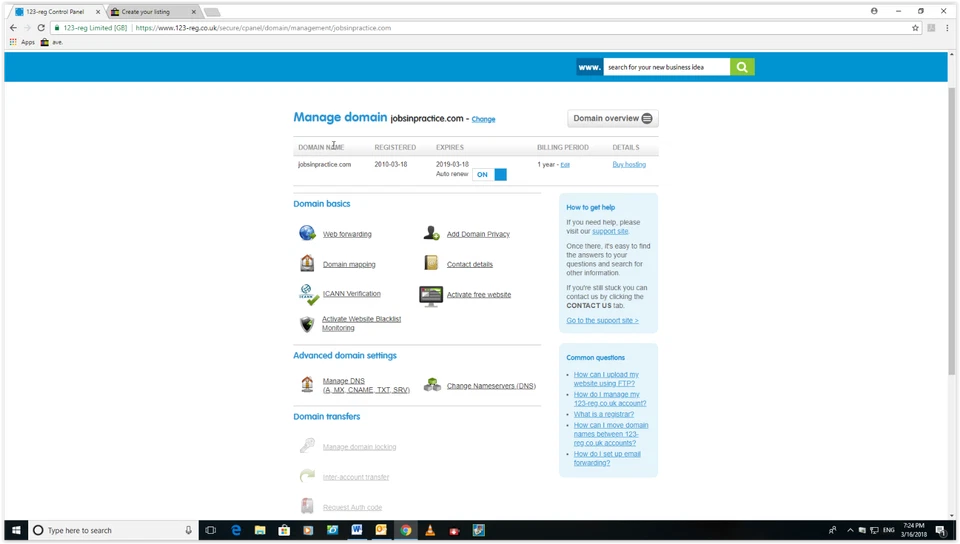Open Domain mapping link
Screen dimensions: 960x544
coord(349,264)
